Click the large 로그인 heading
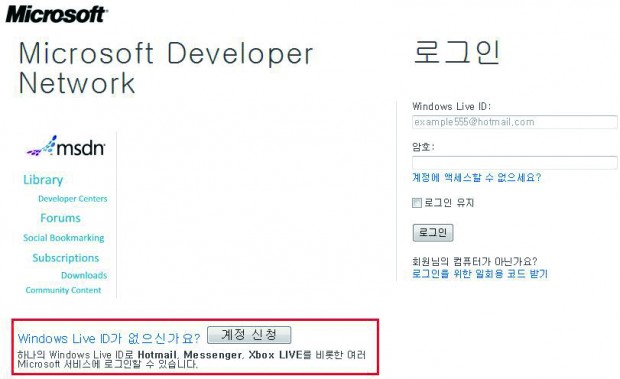Screen dimensions: 620x379 pos(457,52)
